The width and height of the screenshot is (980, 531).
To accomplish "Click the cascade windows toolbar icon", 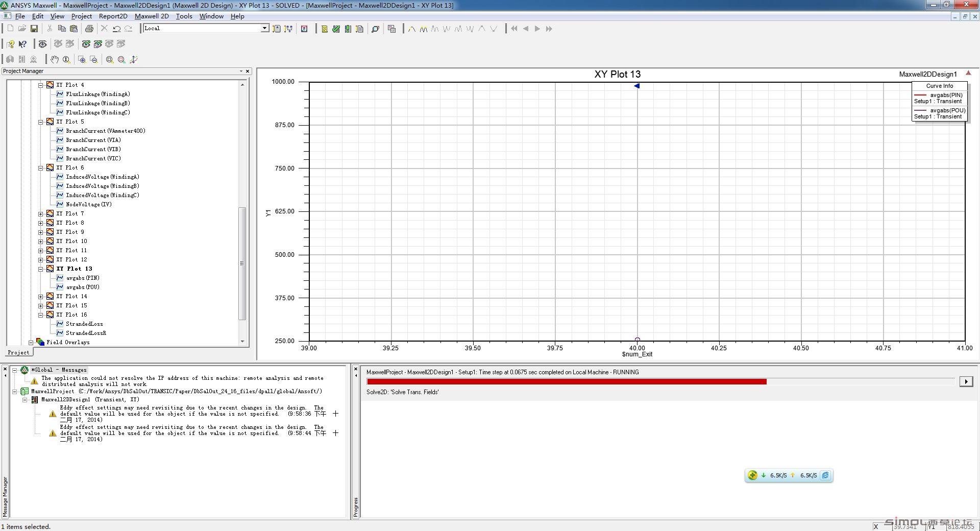I will 391,29.
